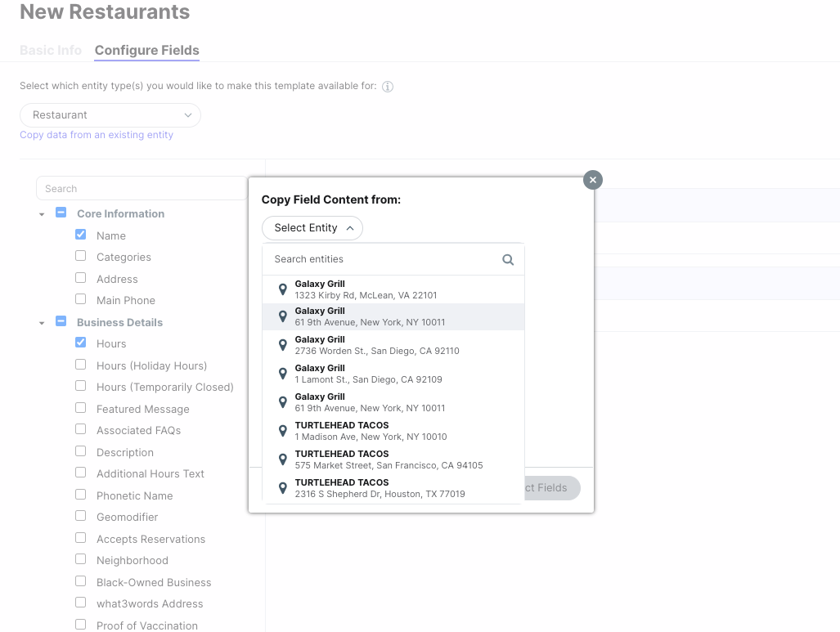The image size is (840, 632).
Task: Enable the Categories checkbox
Action: [x=81, y=256]
